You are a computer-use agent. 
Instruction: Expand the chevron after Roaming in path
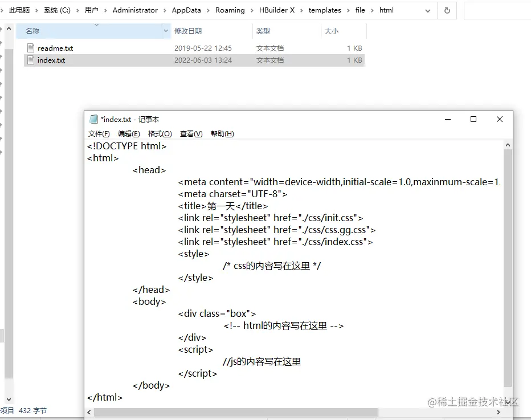coord(252,10)
